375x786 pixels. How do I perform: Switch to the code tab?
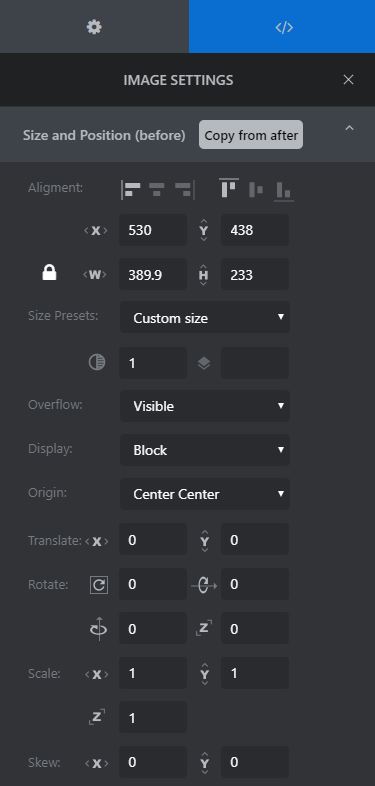tap(282, 27)
